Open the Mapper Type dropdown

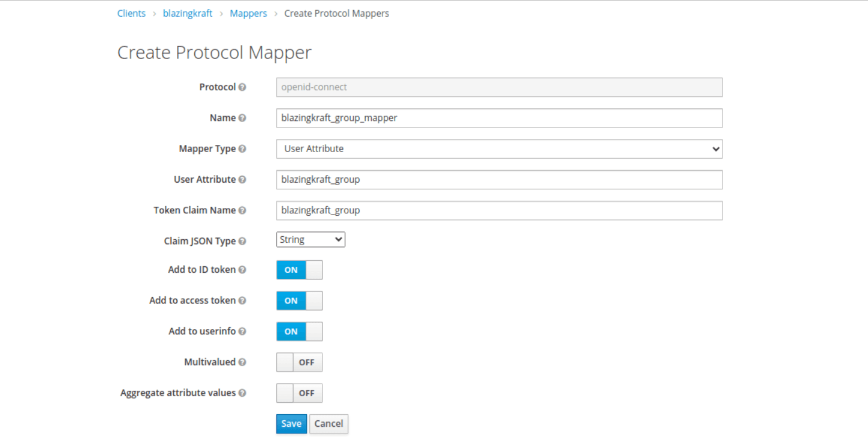499,148
